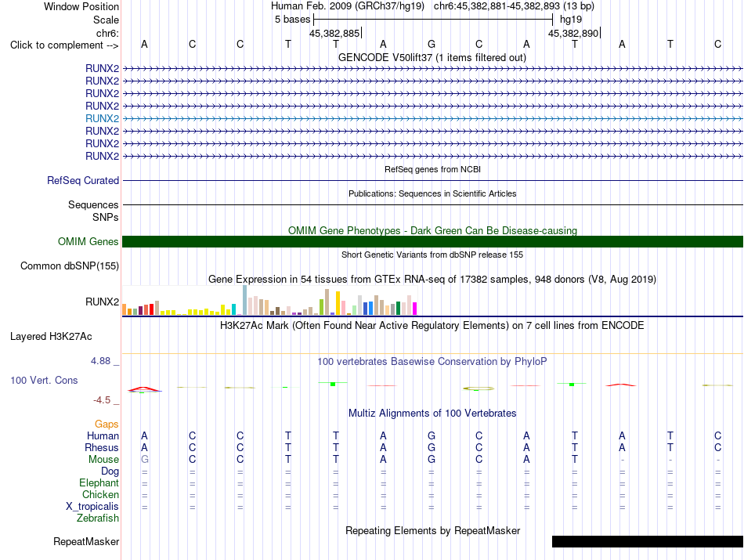Select the Dog species row label

pos(110,471)
